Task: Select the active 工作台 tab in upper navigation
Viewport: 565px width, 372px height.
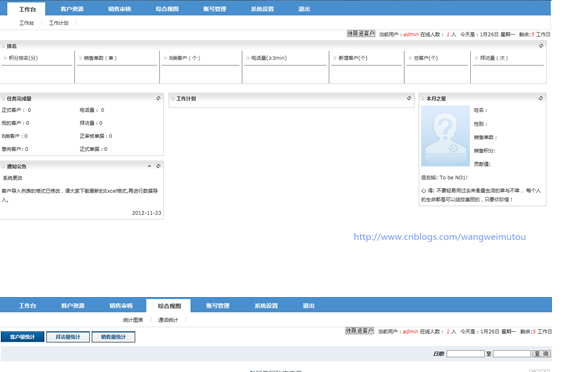Action: [x=27, y=9]
